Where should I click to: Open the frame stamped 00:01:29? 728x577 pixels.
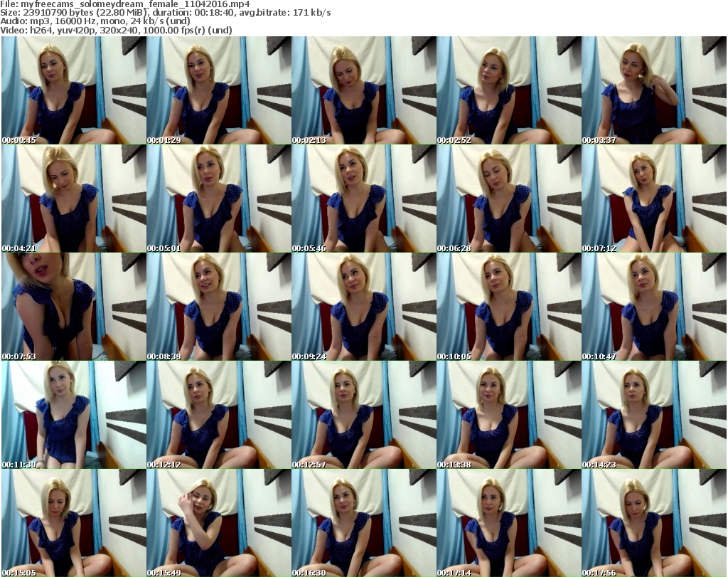[219, 90]
